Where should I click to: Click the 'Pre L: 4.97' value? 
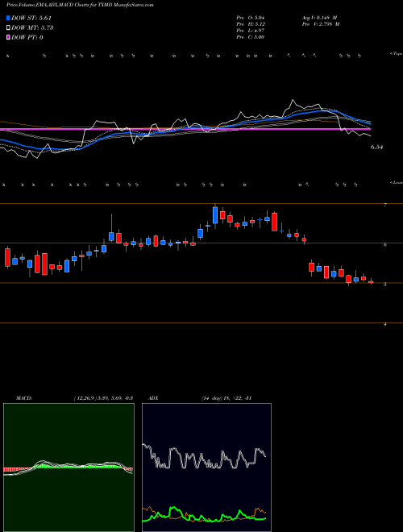click(251, 31)
